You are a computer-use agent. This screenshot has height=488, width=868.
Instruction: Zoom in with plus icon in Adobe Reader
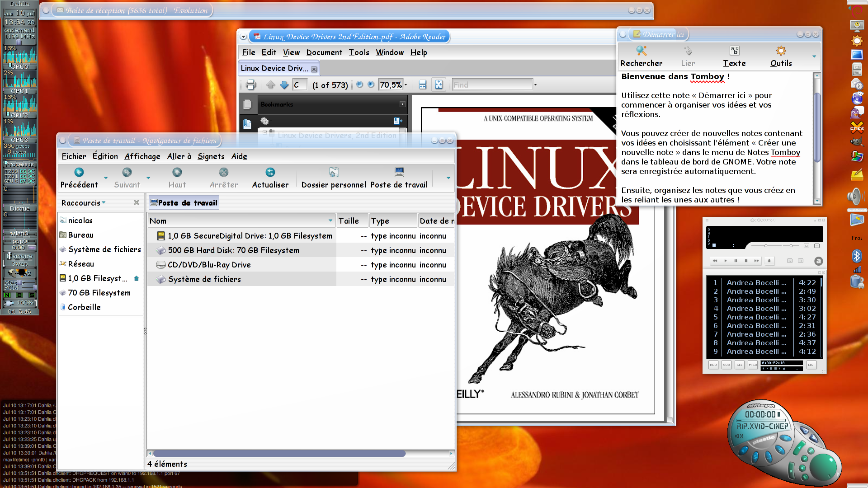[371, 84]
